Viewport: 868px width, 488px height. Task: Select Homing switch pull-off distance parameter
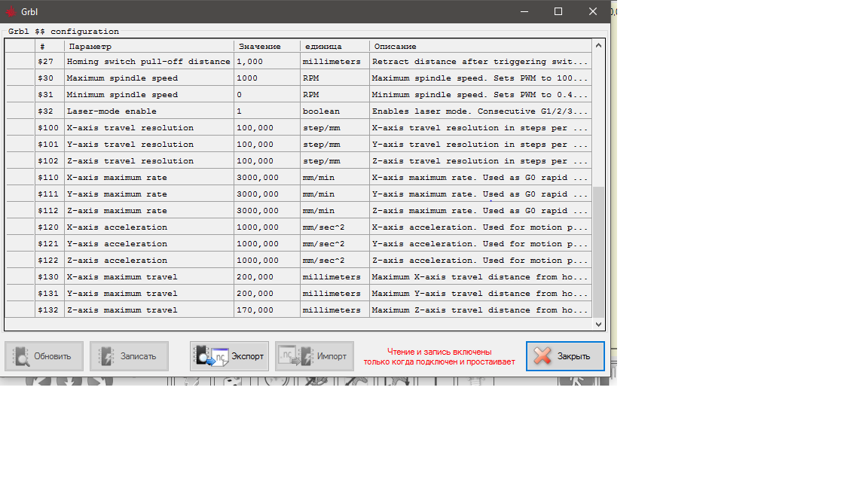click(149, 62)
